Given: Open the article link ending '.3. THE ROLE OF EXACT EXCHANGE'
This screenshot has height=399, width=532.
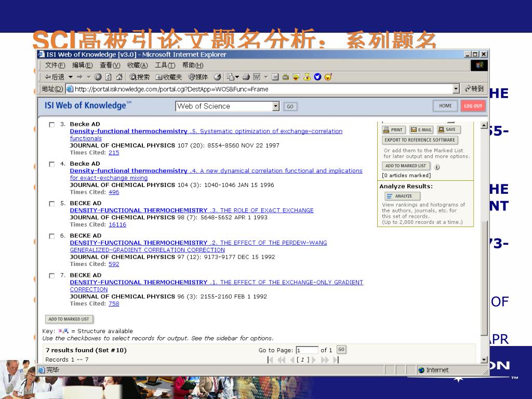Looking at the screenshot, I should point(192,210).
